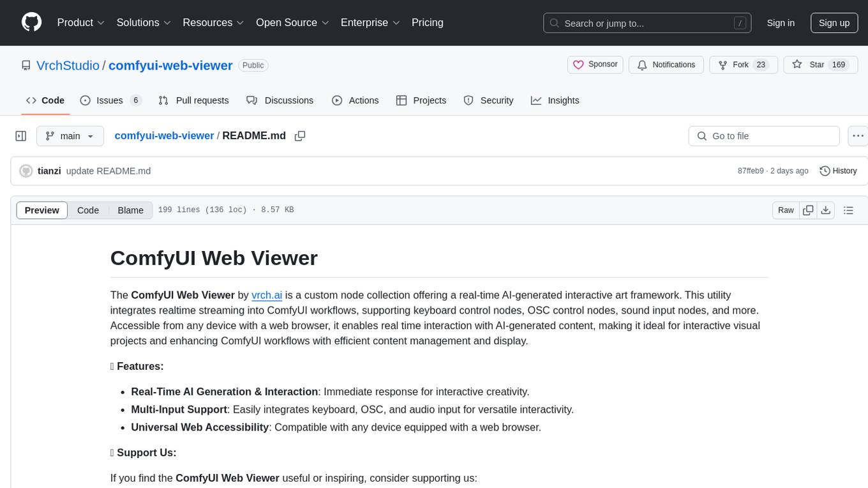
Task: Switch to the Insights tab
Action: point(555,100)
